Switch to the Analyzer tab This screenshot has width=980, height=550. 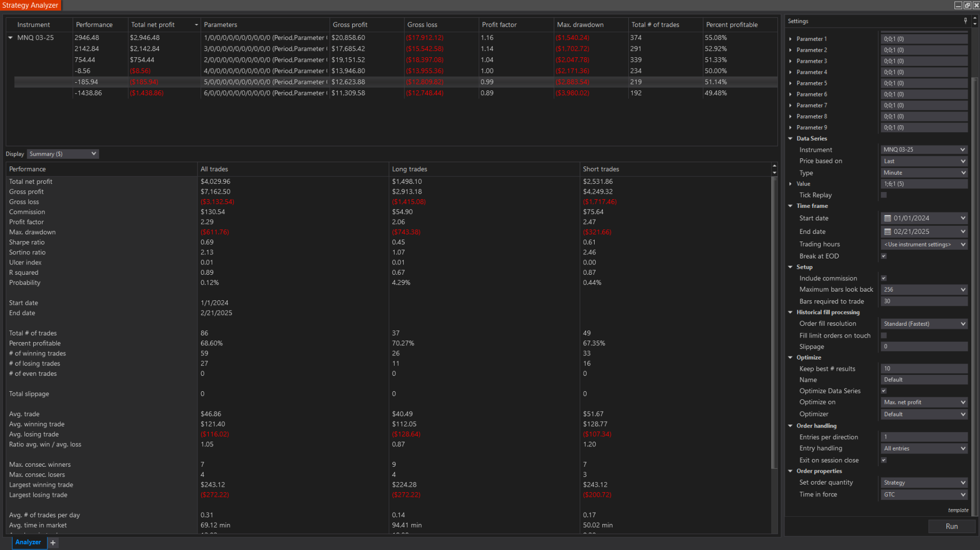28,542
